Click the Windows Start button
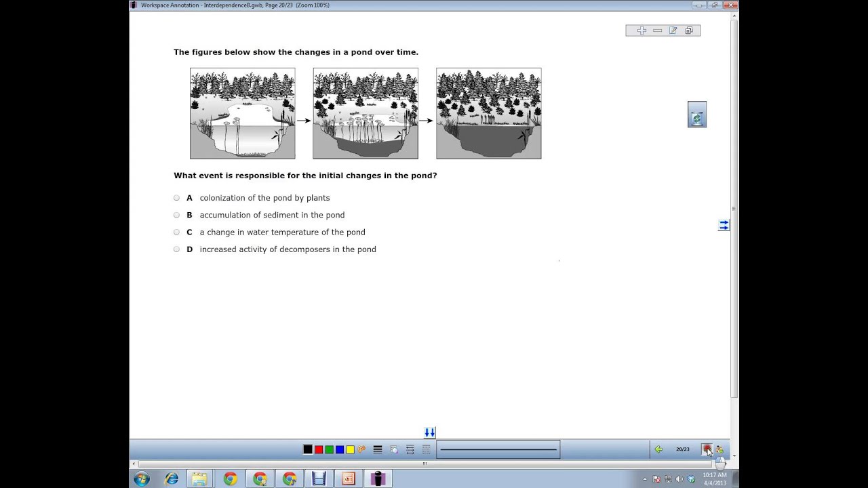The image size is (868, 488). 142,479
